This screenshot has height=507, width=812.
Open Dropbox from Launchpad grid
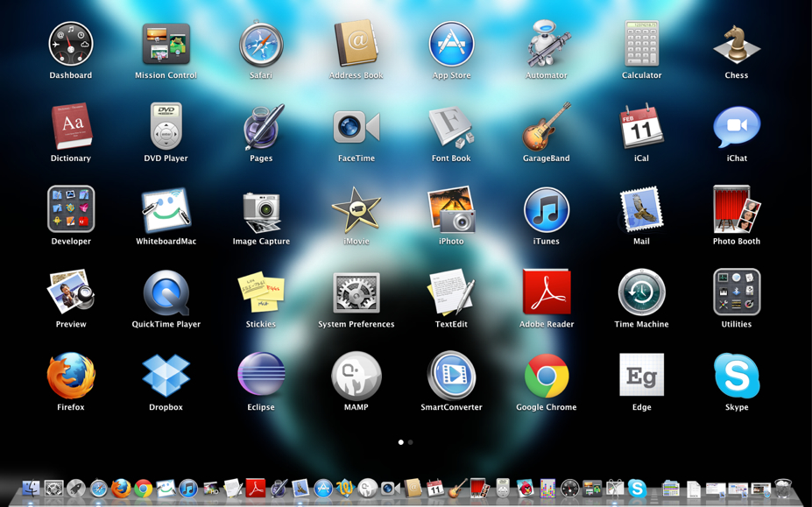click(x=166, y=376)
